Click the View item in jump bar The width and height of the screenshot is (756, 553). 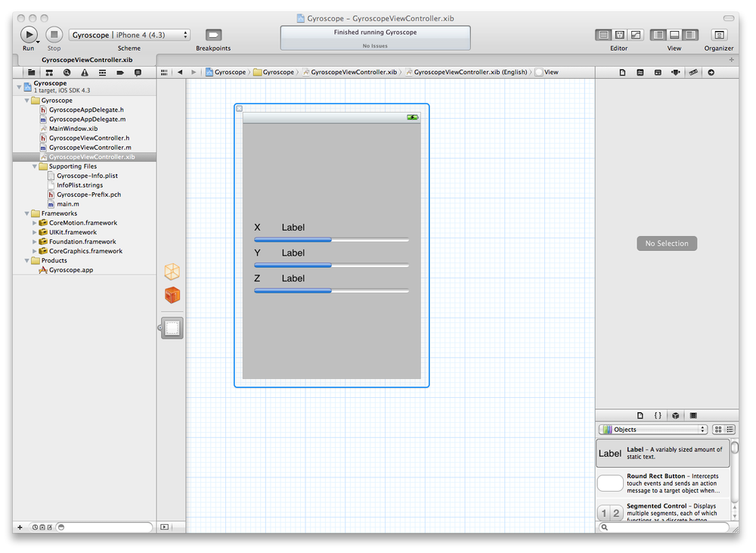547,73
